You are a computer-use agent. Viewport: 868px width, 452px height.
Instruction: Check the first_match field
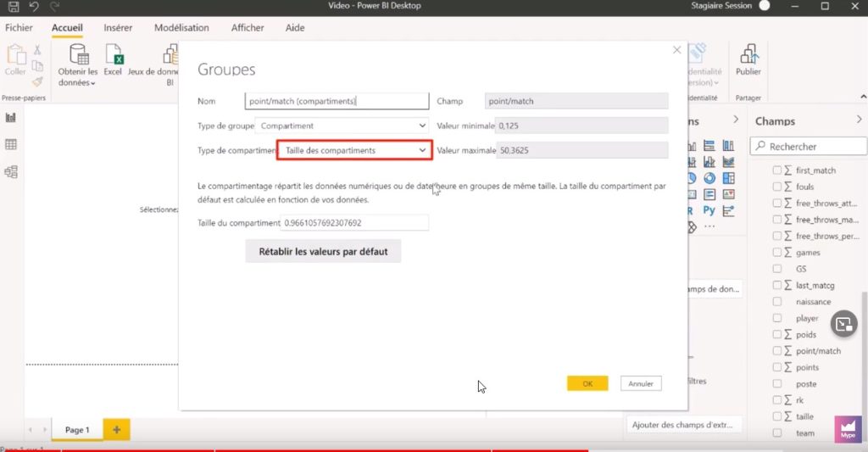coord(777,170)
